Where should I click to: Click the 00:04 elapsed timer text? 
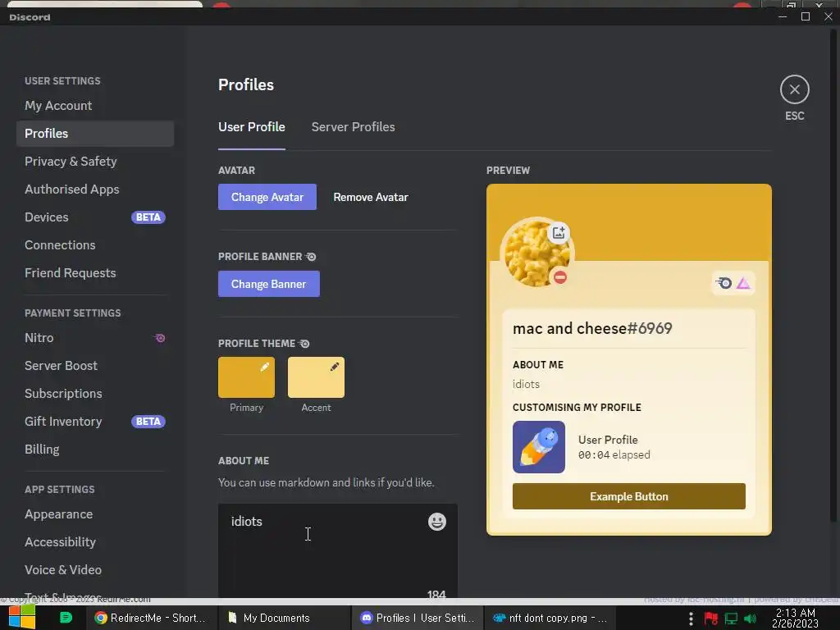coord(614,454)
